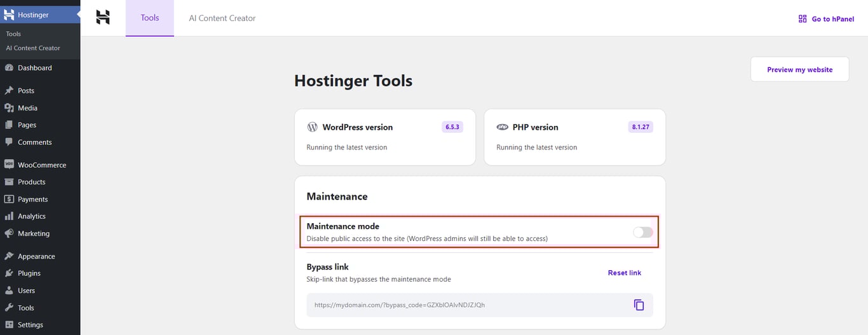
Task: Click the Marketing megaphone icon
Action: point(9,233)
